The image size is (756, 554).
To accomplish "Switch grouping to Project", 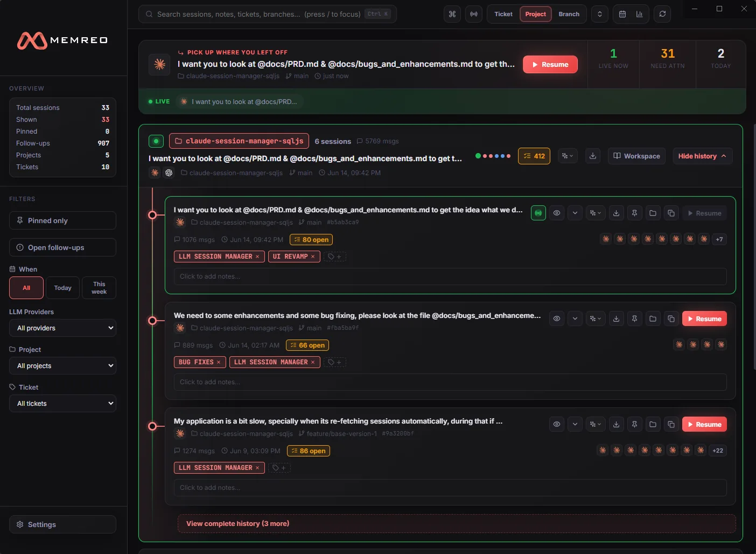I will (x=536, y=14).
